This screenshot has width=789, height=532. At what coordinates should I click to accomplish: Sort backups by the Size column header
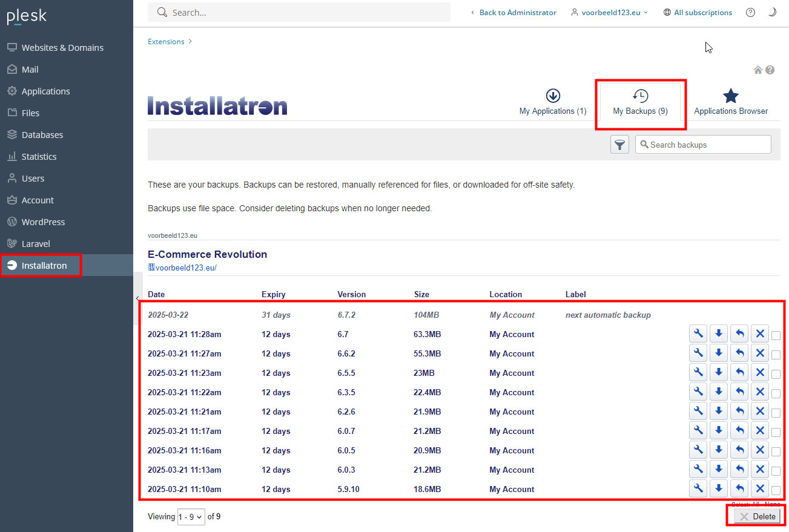pyautogui.click(x=421, y=294)
